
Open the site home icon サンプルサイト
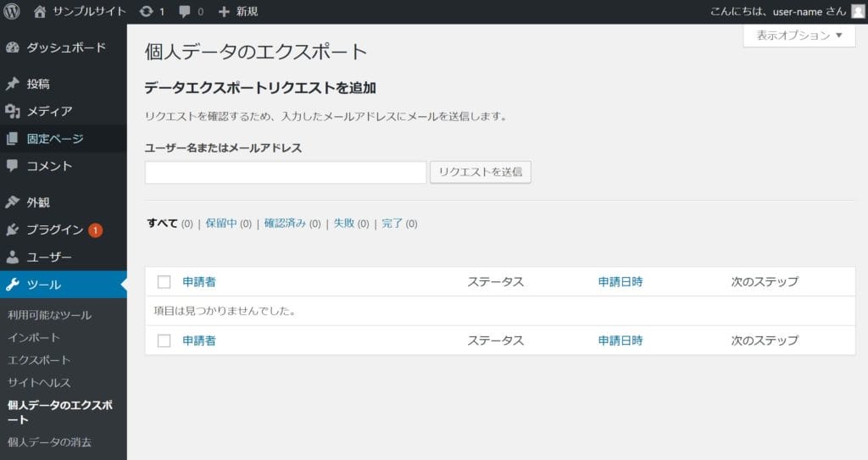tap(40, 12)
